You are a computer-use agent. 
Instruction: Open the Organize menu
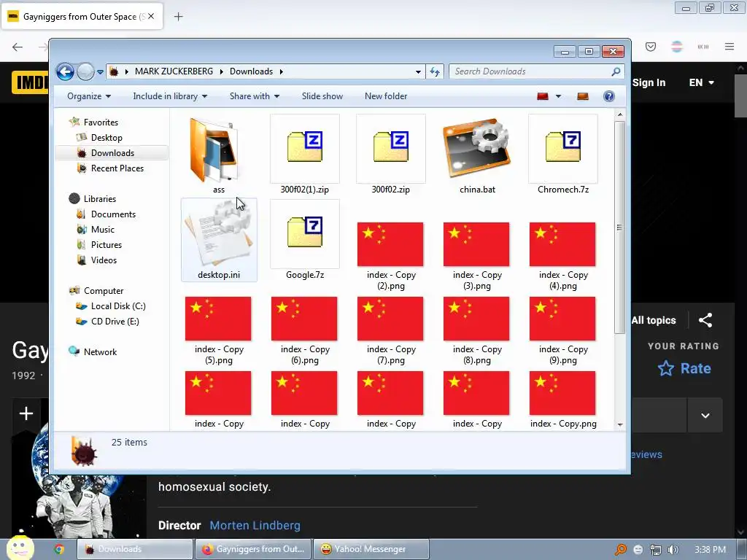89,96
